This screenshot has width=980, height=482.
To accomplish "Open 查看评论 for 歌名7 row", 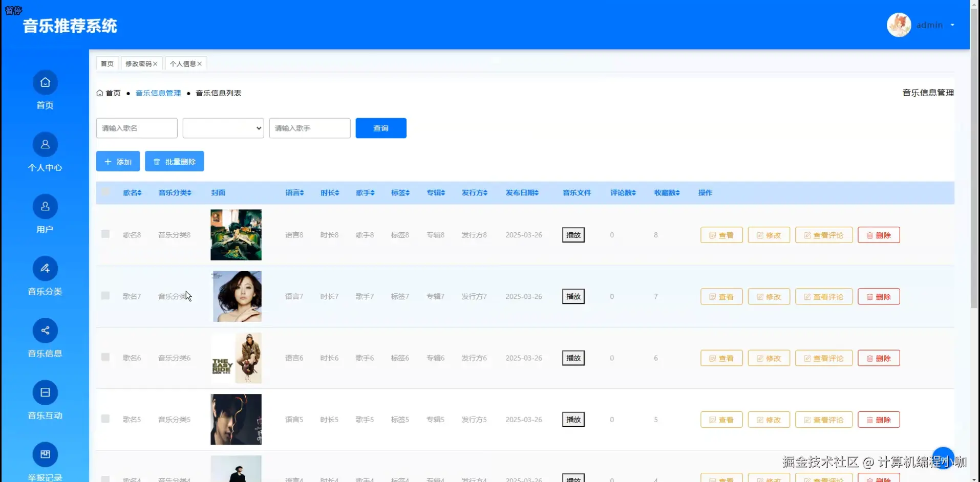I will coord(824,296).
